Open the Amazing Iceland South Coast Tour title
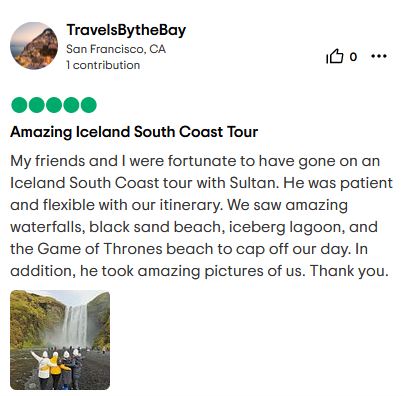 [134, 132]
